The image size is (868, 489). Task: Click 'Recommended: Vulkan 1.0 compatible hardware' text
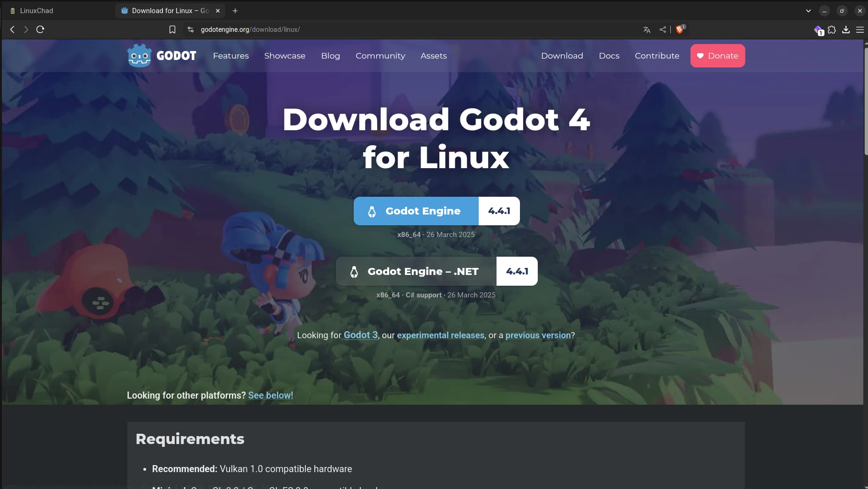click(252, 469)
